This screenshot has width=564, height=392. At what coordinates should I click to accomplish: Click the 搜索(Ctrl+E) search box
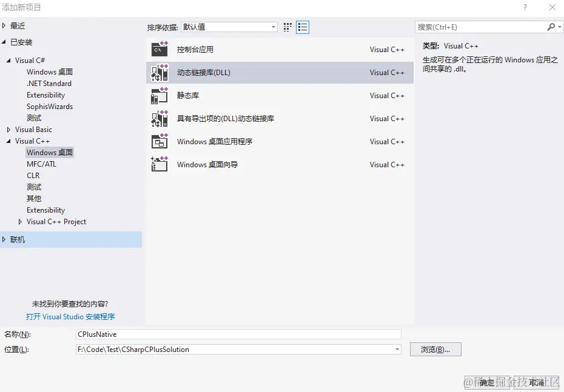[x=481, y=27]
